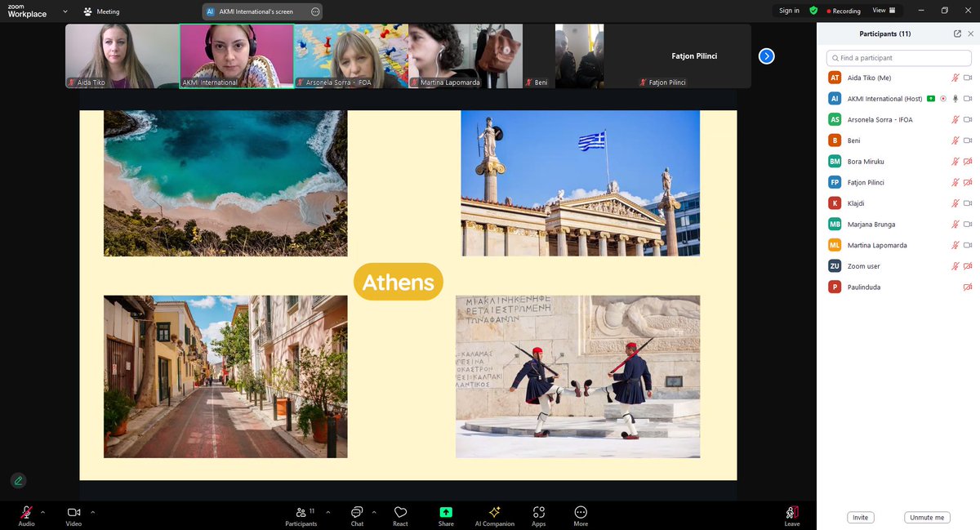
Task: Unmute Fatjon Pilinci's microphone
Action: pyautogui.click(x=953, y=182)
